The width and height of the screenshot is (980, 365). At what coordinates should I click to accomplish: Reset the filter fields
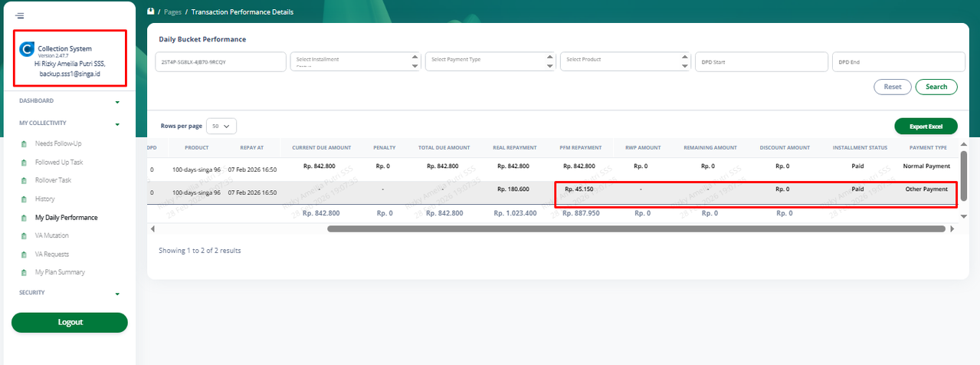(893, 87)
